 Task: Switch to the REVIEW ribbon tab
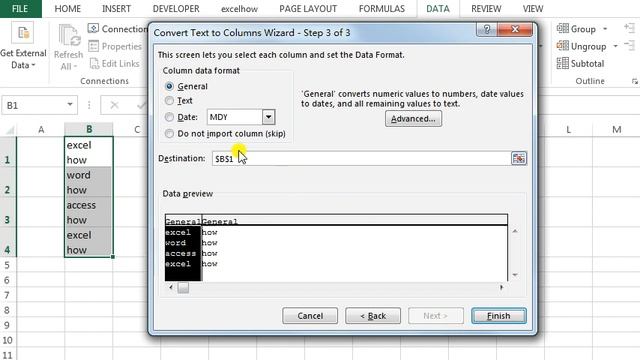coord(486,9)
